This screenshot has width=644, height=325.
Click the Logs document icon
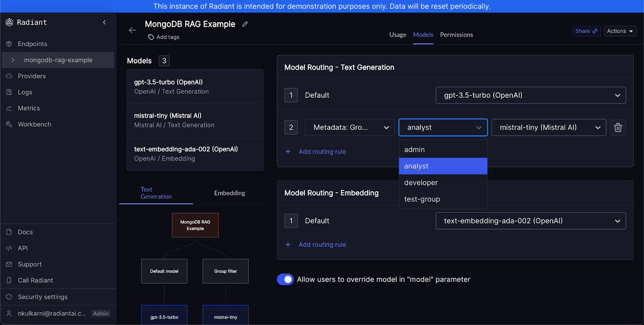[9, 92]
